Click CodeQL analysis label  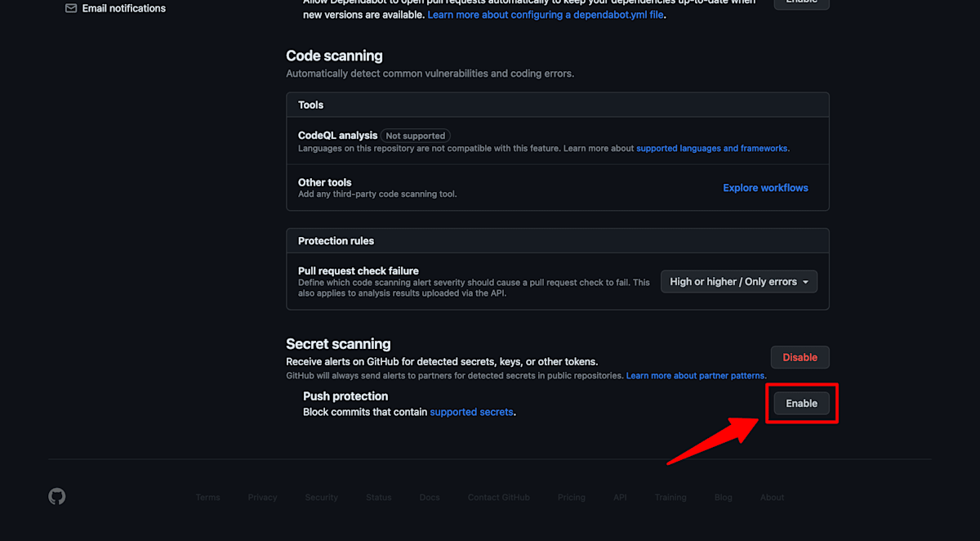(338, 136)
